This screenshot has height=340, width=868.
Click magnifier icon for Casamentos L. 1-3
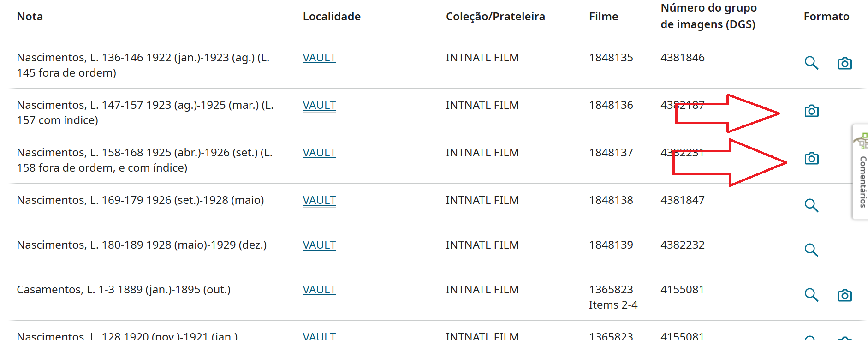811,295
